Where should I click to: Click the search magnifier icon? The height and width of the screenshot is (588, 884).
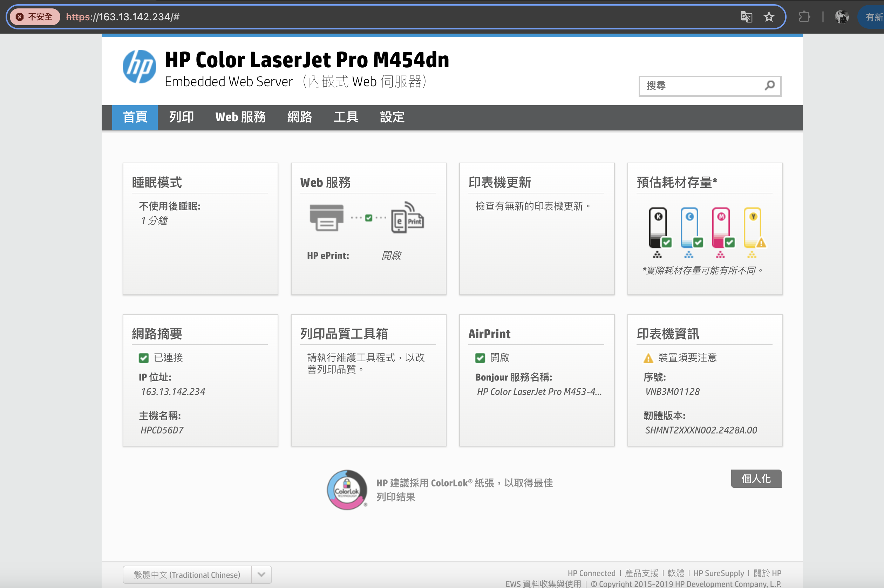click(770, 86)
